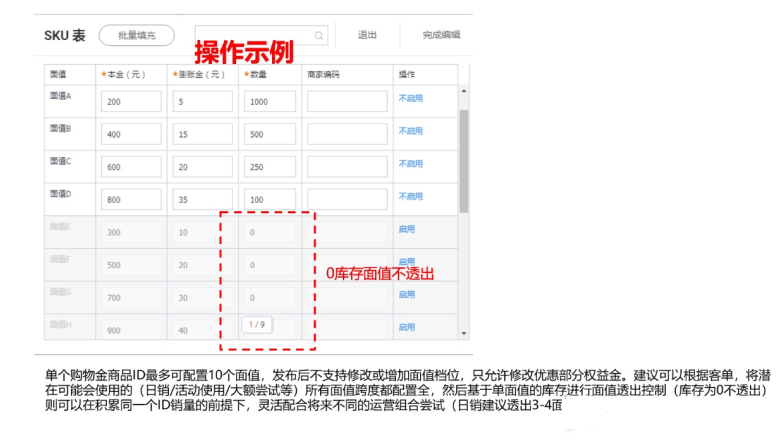Click disabled 本金 field of 面值F (500)

coord(131,265)
